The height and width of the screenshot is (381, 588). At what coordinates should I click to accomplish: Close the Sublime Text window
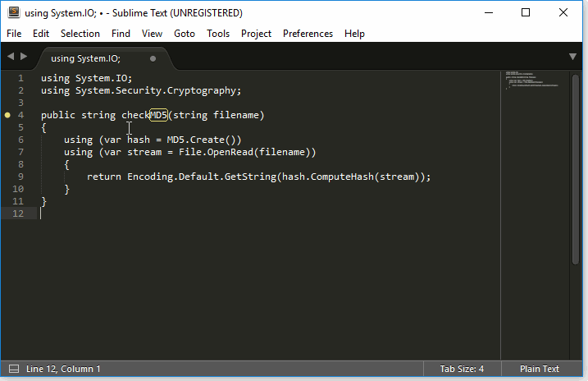click(563, 12)
